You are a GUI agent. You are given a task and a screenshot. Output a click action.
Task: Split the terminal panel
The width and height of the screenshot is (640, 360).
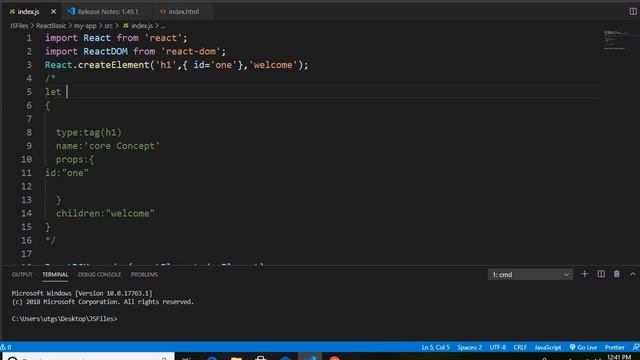[601, 274]
